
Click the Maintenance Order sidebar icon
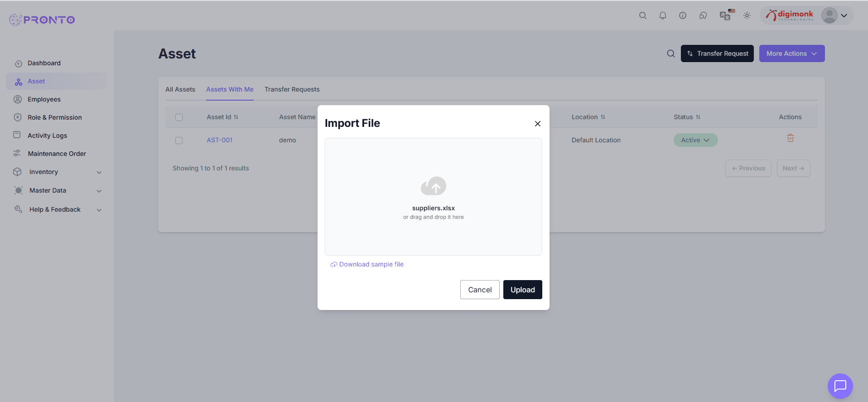coord(17,153)
